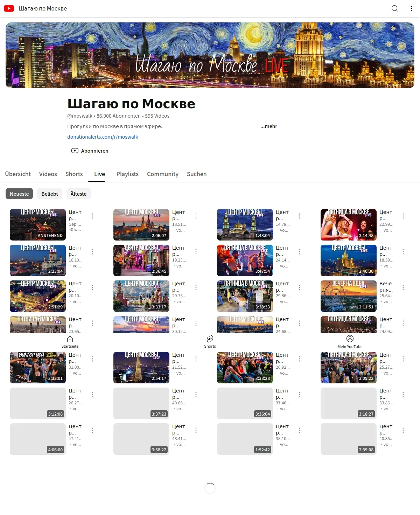Viewport: 420px width, 515px height.
Task: Select the Älteste sort chip
Action: pyautogui.click(x=78, y=194)
